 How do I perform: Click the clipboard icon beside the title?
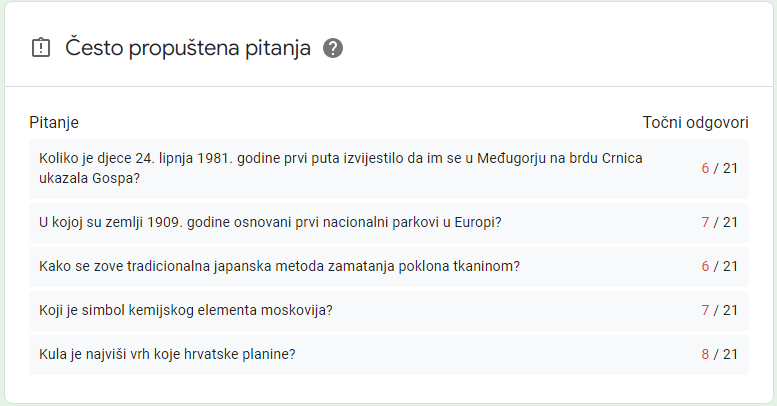coord(40,47)
